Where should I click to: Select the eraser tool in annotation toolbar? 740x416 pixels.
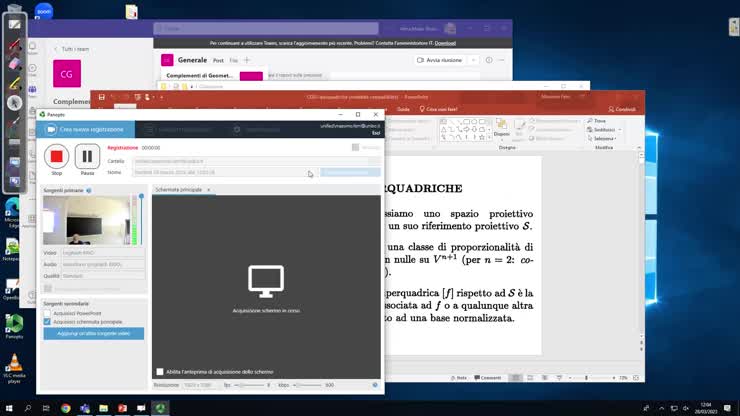pyautogui.click(x=14, y=63)
